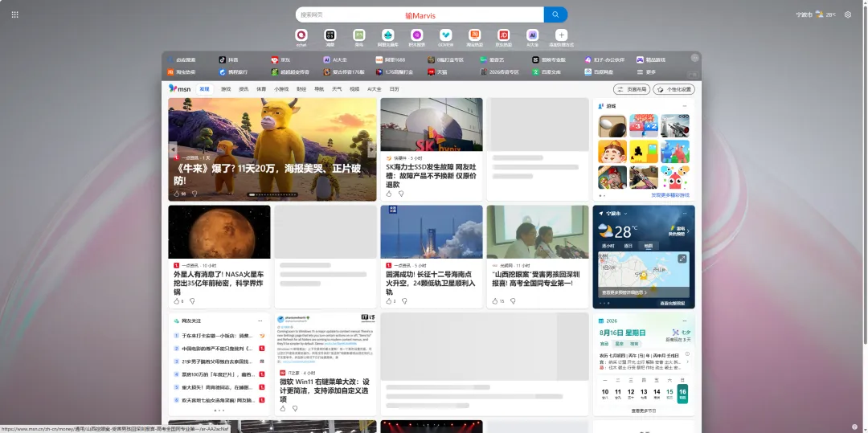
Task: Open the calendar card more-options menu
Action: click(x=685, y=321)
